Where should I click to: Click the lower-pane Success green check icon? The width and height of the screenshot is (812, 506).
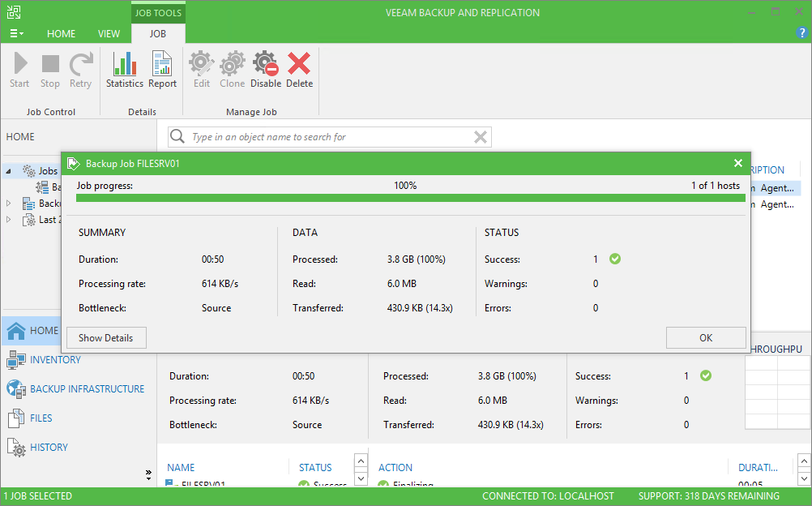706,375
